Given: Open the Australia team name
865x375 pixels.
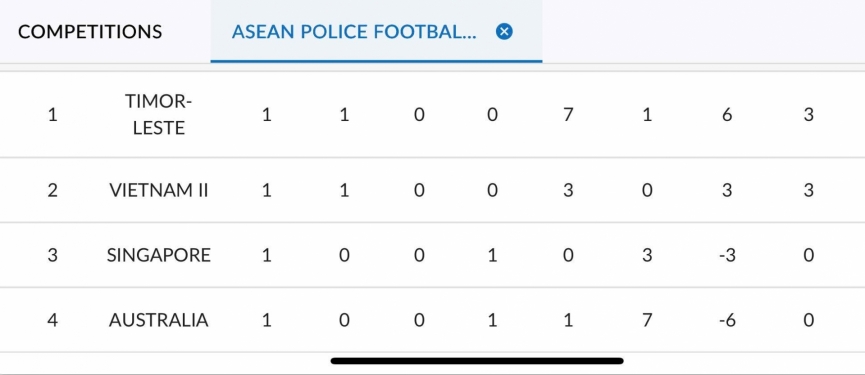Looking at the screenshot, I should [x=158, y=320].
